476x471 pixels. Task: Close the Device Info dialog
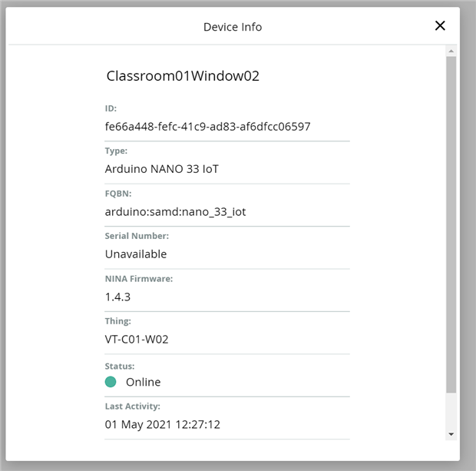pos(440,26)
